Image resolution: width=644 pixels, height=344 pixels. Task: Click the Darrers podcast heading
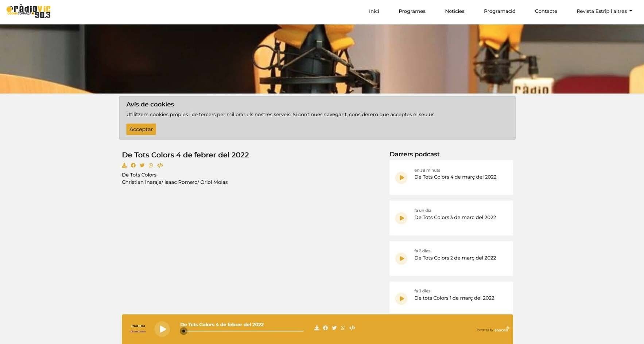click(x=415, y=154)
